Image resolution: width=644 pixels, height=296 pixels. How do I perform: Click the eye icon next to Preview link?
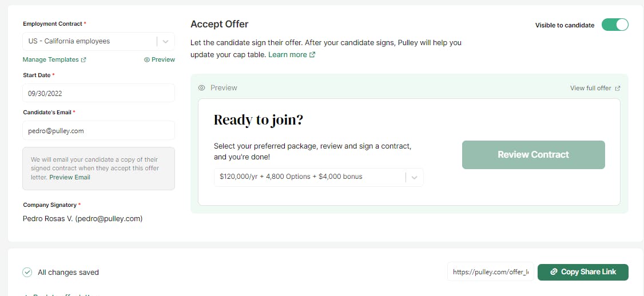pyautogui.click(x=147, y=59)
